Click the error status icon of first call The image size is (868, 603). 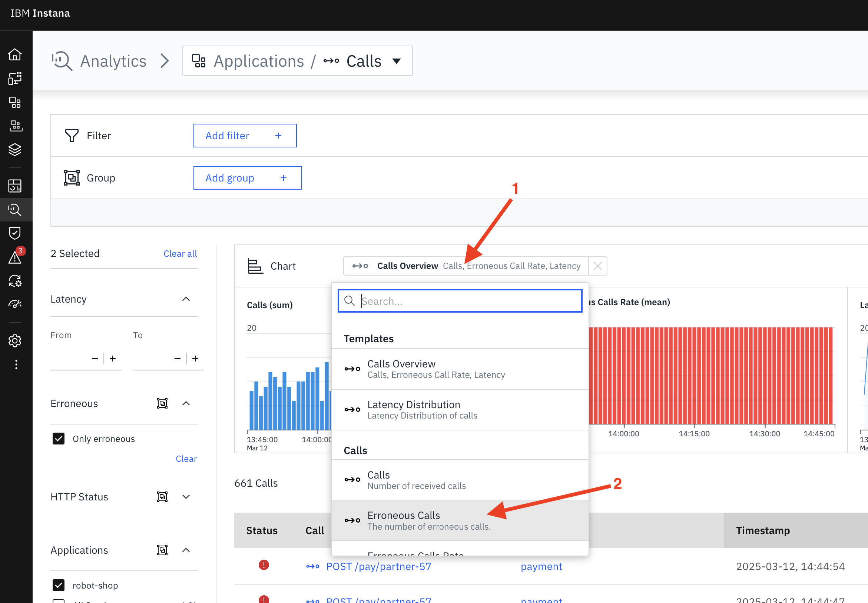coord(264,565)
